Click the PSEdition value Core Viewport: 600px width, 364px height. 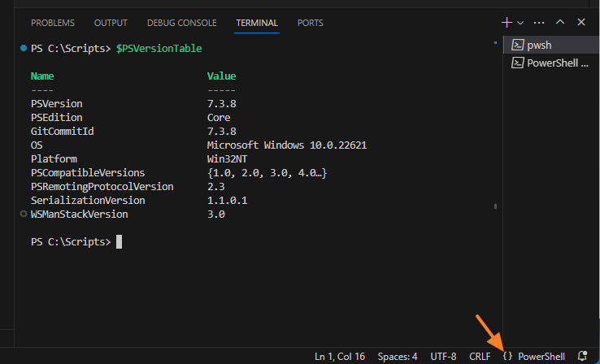[x=219, y=117]
